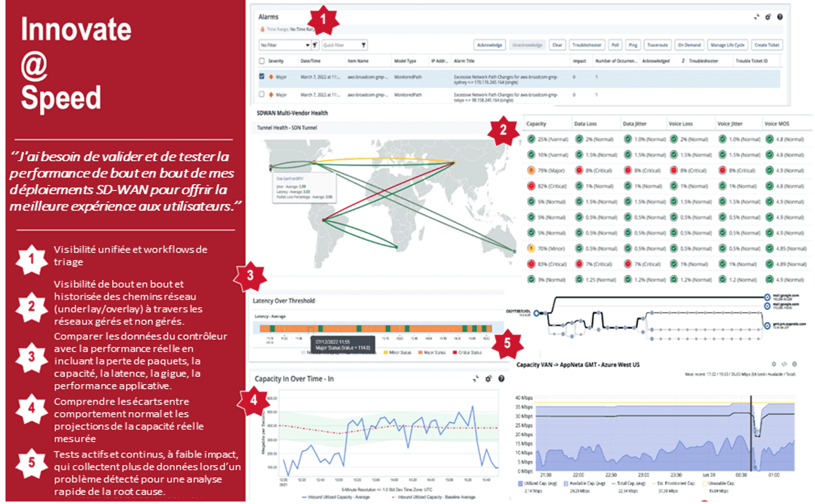The image size is (815, 504).
Task: Open Alarms panel settings gear
Action: 768,17
